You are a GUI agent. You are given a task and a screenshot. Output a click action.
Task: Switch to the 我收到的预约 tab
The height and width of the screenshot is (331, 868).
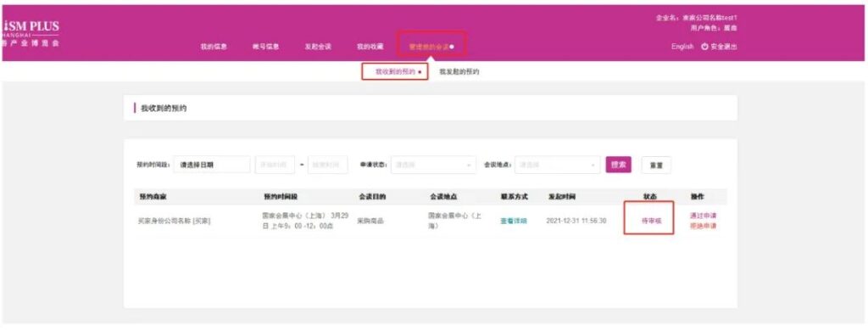click(395, 71)
